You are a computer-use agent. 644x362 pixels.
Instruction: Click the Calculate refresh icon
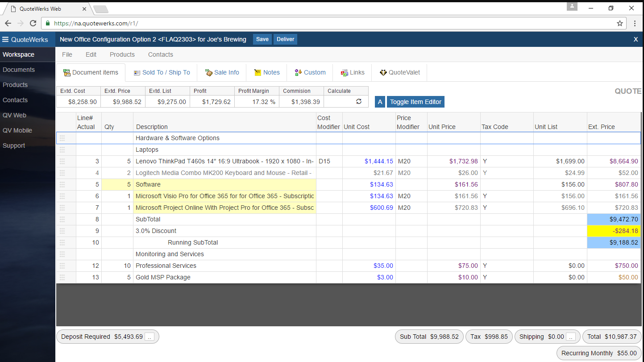click(x=358, y=102)
